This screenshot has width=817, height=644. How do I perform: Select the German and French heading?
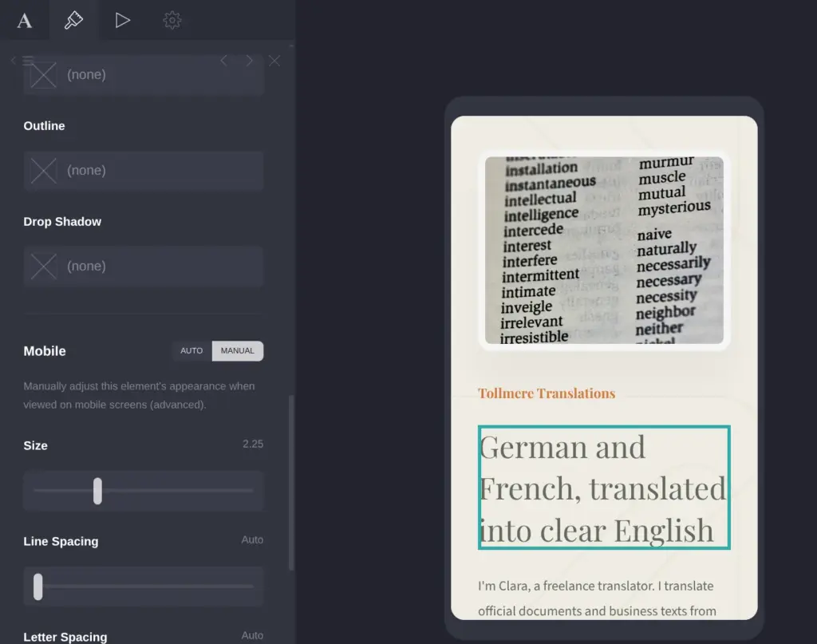[604, 488]
